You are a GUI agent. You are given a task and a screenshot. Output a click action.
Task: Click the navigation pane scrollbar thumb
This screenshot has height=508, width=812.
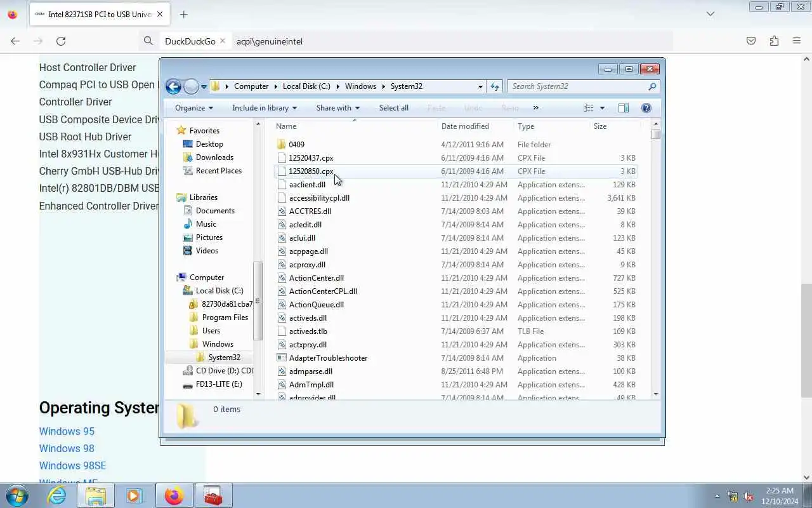click(258, 301)
